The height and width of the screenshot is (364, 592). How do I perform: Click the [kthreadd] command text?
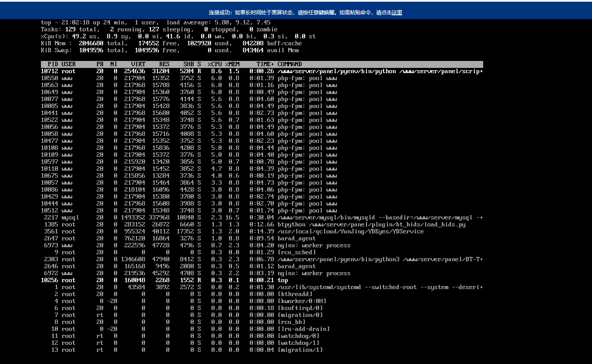295,294
